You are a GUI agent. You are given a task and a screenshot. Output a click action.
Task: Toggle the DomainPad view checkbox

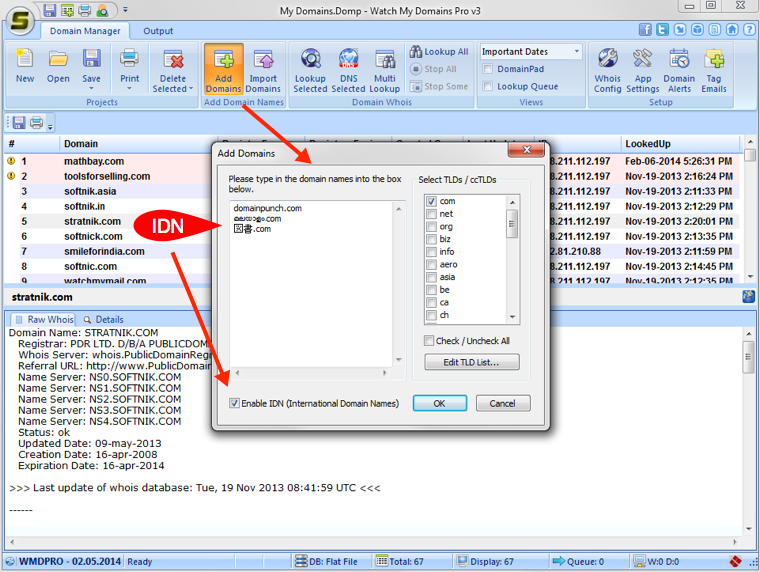(488, 69)
